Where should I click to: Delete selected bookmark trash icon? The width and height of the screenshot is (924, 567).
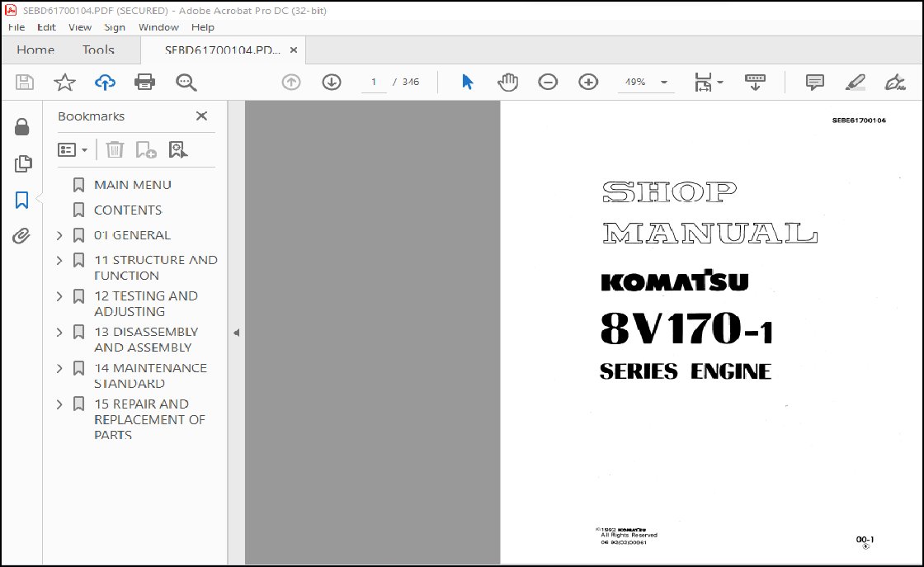pyautogui.click(x=115, y=149)
